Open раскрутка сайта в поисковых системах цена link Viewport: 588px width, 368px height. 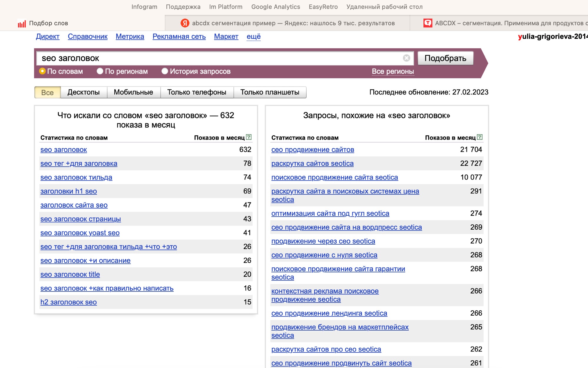(345, 195)
